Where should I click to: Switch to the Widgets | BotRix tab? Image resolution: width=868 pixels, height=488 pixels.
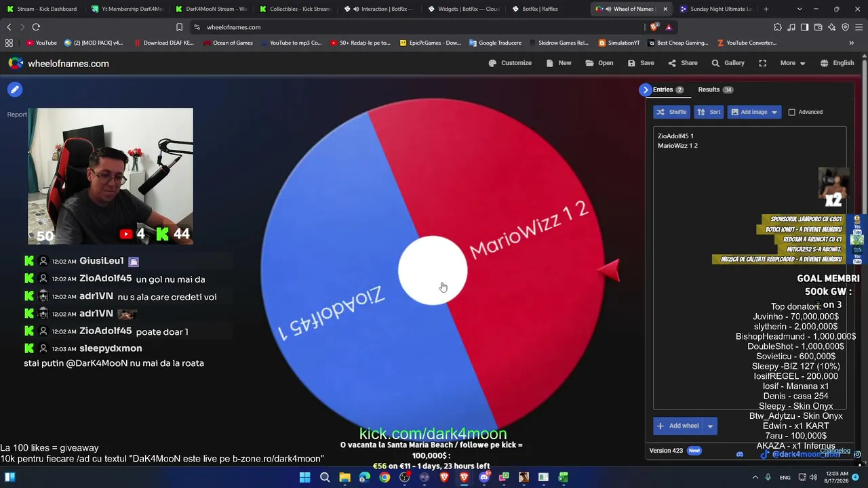tap(463, 9)
